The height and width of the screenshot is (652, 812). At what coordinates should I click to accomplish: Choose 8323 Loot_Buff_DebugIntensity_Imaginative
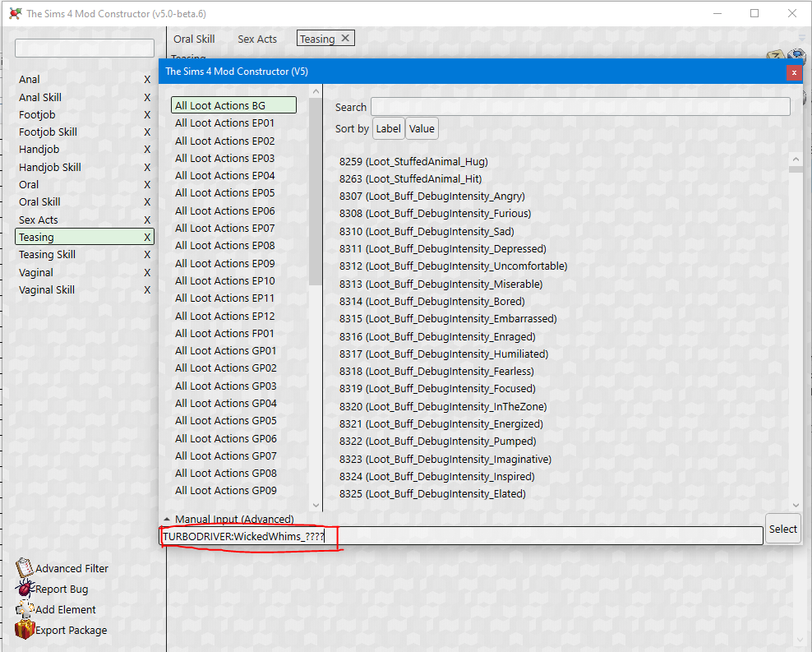pyautogui.click(x=445, y=459)
